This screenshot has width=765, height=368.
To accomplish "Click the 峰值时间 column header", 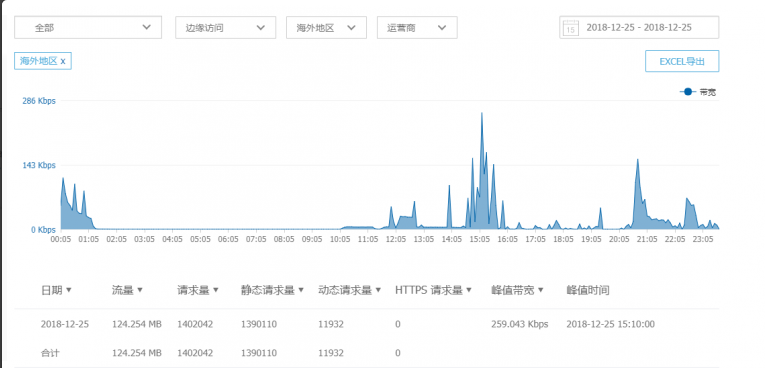I will pyautogui.click(x=588, y=290).
